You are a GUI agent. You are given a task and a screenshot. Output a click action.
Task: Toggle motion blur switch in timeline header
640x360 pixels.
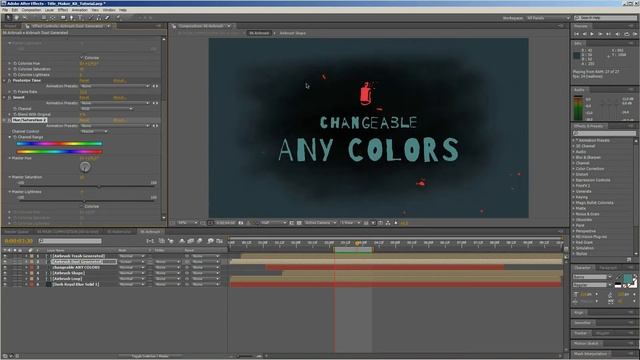click(200, 241)
